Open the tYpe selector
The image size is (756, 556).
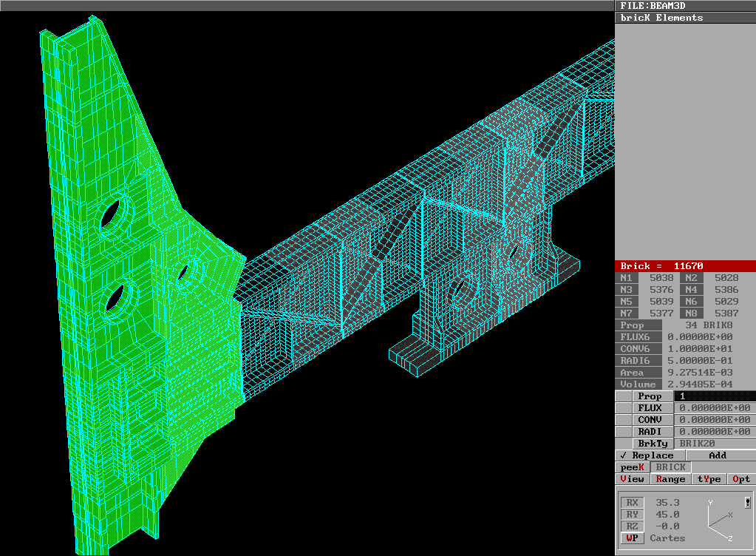[708, 479]
